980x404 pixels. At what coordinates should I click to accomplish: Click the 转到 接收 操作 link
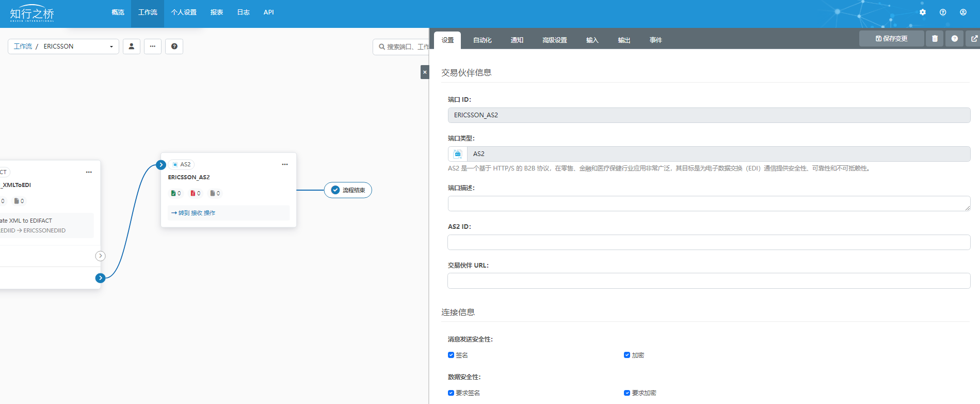coord(194,213)
